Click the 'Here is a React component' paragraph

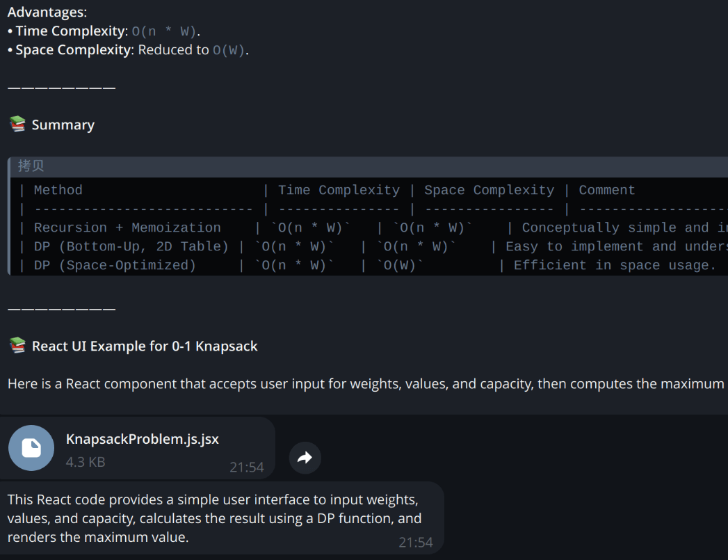click(367, 384)
